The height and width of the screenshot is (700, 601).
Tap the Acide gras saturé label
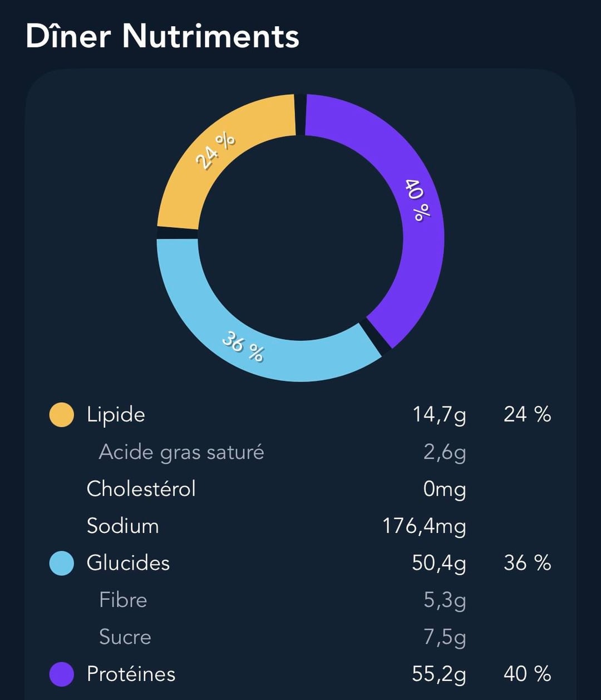pos(181,452)
